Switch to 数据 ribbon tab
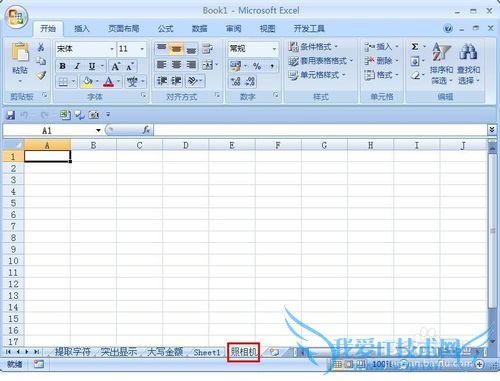This screenshot has width=500, height=381. [199, 29]
